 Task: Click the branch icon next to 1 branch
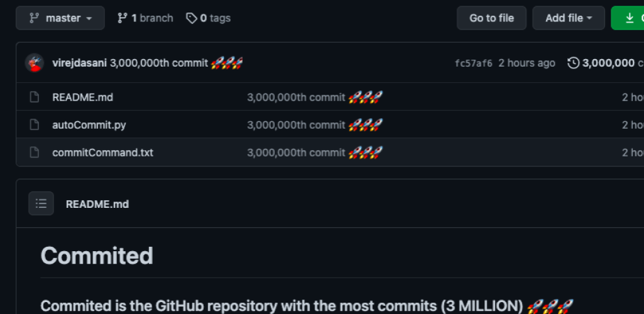point(123,18)
